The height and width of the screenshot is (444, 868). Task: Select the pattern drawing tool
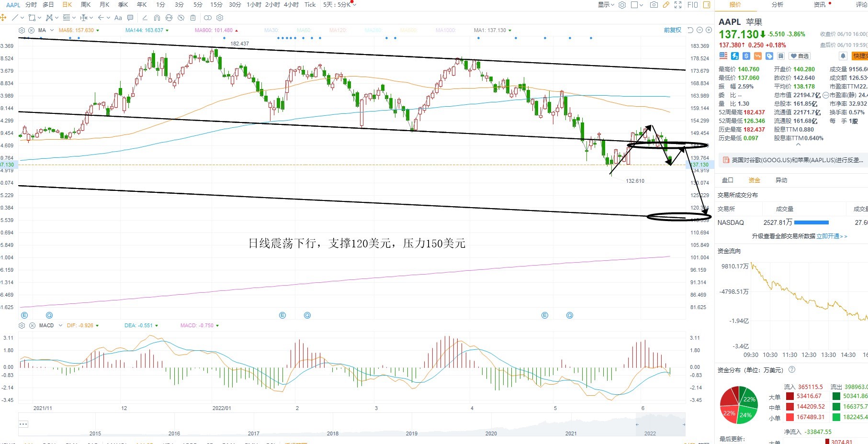coord(50,18)
